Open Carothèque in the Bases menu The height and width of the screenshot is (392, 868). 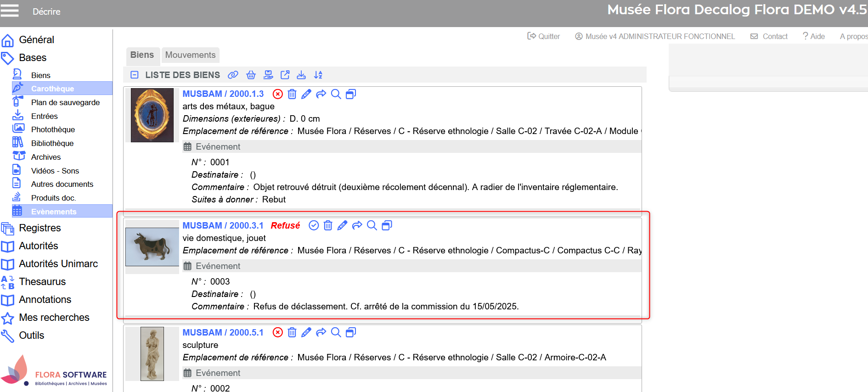click(x=52, y=89)
